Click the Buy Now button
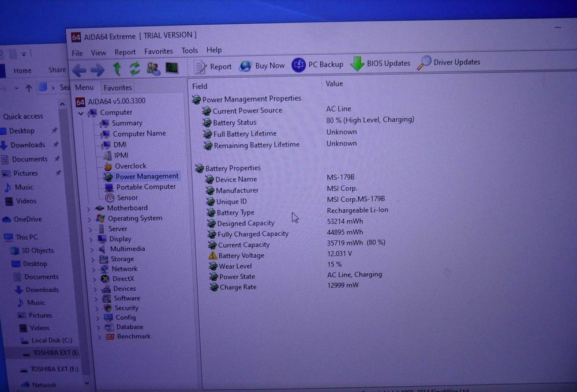 click(x=261, y=66)
